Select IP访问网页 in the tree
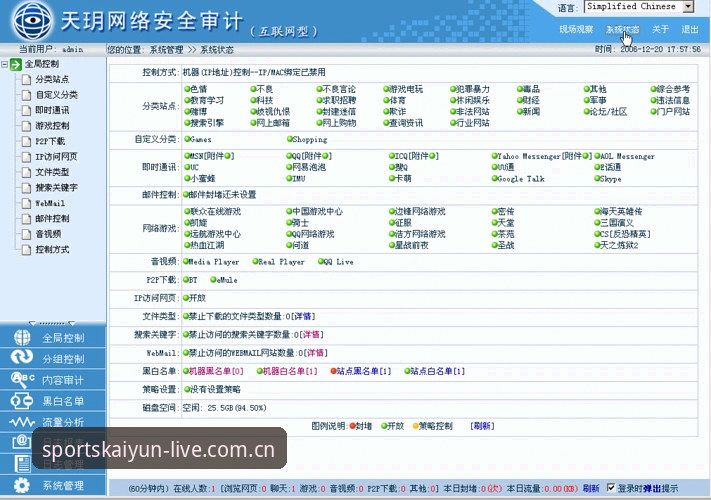 [x=56, y=157]
